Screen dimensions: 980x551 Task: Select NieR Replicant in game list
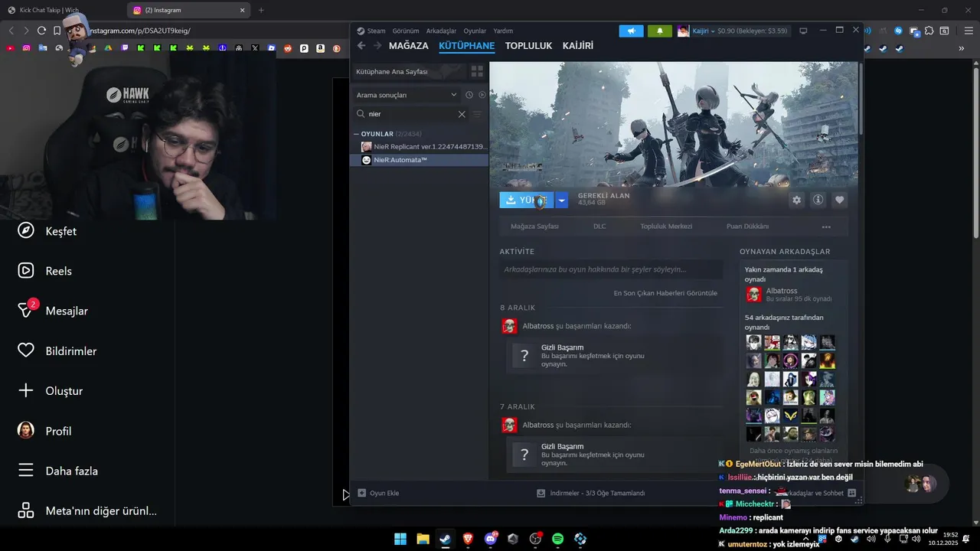(423, 146)
